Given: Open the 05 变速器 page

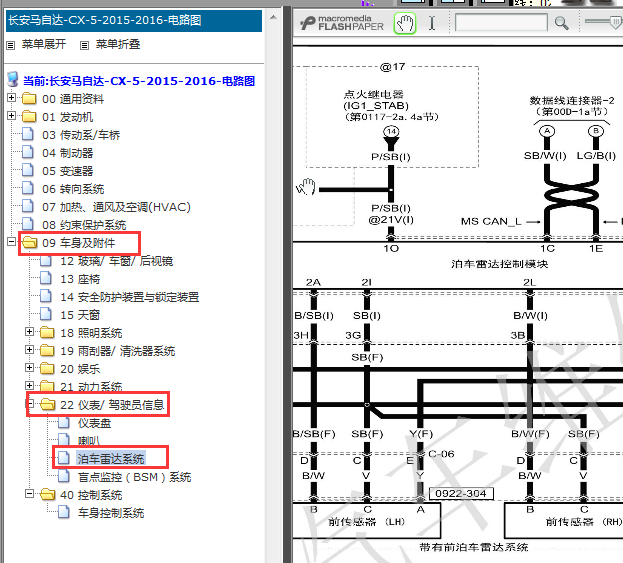Looking at the screenshot, I should [68, 171].
